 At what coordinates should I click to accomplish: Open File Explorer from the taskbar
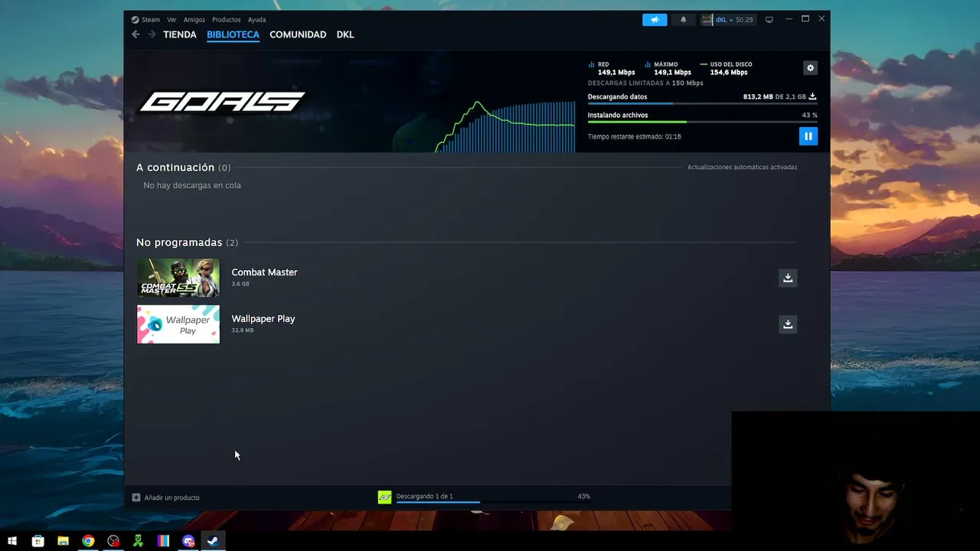coord(63,541)
